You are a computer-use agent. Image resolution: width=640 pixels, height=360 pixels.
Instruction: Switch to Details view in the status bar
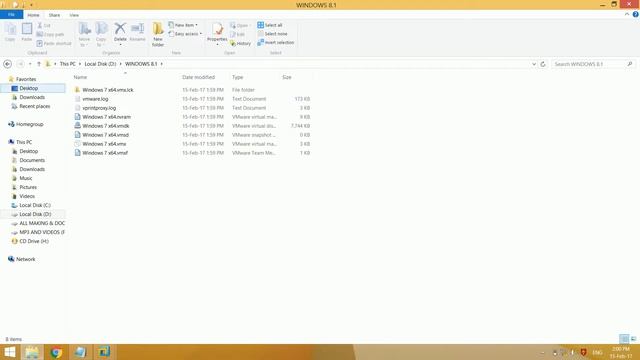pos(624,339)
